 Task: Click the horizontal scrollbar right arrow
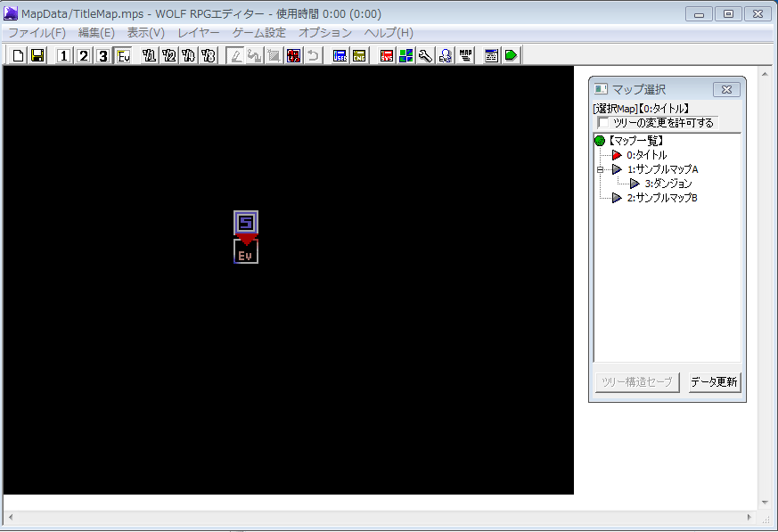click(749, 517)
